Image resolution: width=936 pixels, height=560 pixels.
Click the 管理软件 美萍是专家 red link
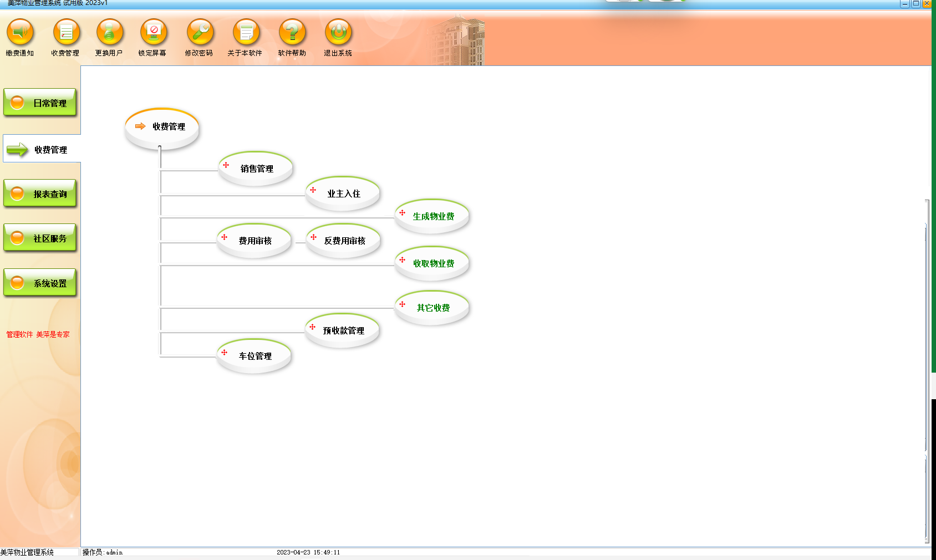38,334
